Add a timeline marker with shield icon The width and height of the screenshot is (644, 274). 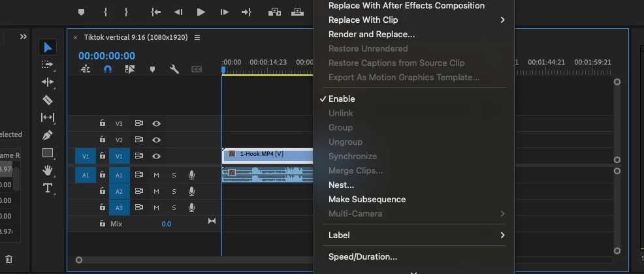click(152, 69)
